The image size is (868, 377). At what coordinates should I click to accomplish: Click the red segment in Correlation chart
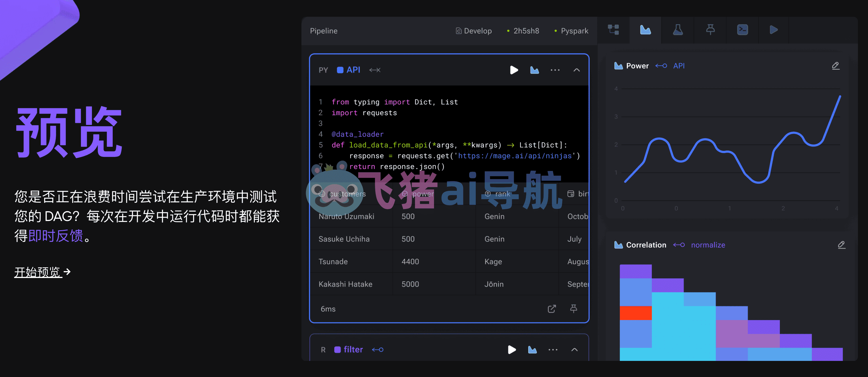point(635,313)
